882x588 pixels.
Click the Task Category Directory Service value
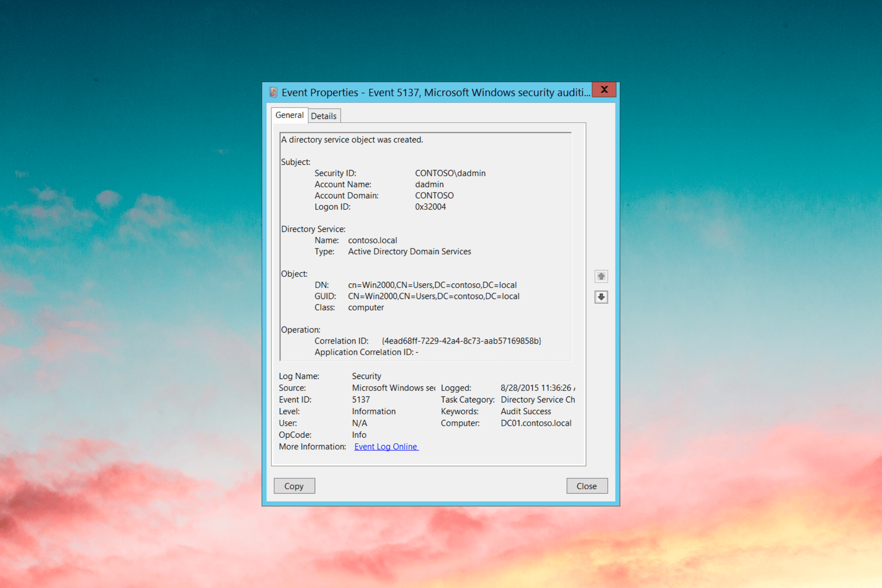pyautogui.click(x=538, y=400)
